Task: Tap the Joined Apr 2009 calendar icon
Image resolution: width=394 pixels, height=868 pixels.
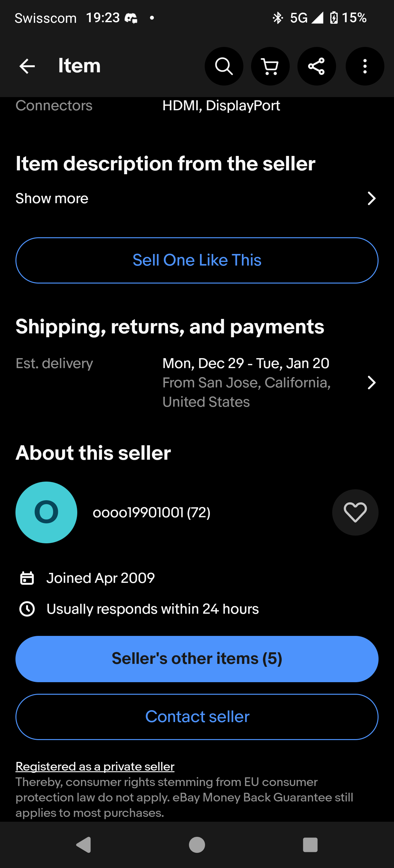Action: 27,578
